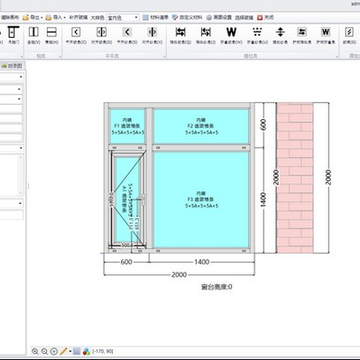360x360 pixels.
Task: Click Clear Canvas (清除画布)
Action: click(10, 17)
